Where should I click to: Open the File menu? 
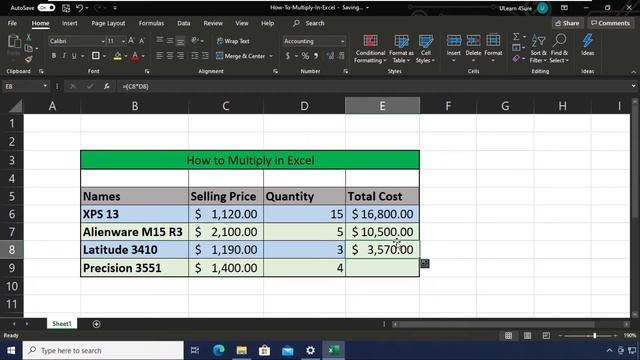(x=12, y=23)
